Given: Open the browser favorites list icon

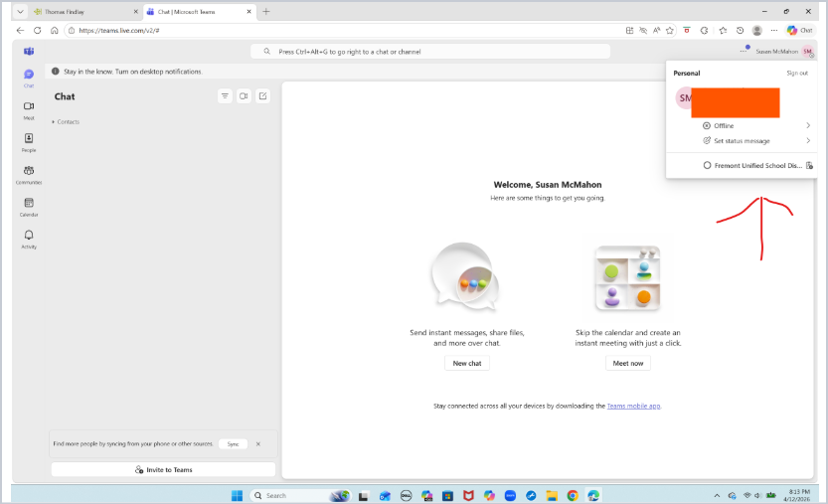Looking at the screenshot, I should click(x=723, y=30).
